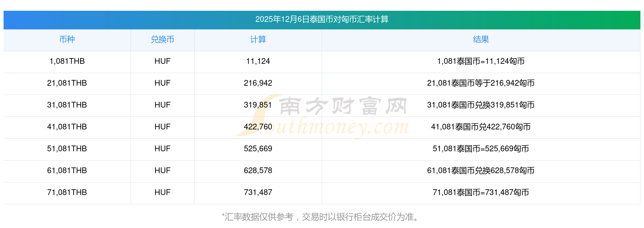Click result 31,081泰国币兑换319,851匈币
Screen dimensions: 644x228
tap(481, 105)
